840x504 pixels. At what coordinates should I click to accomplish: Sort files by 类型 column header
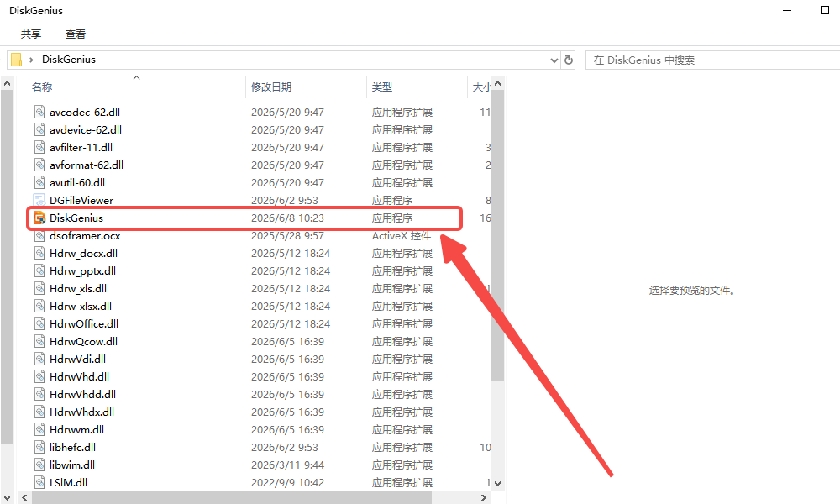tap(382, 87)
